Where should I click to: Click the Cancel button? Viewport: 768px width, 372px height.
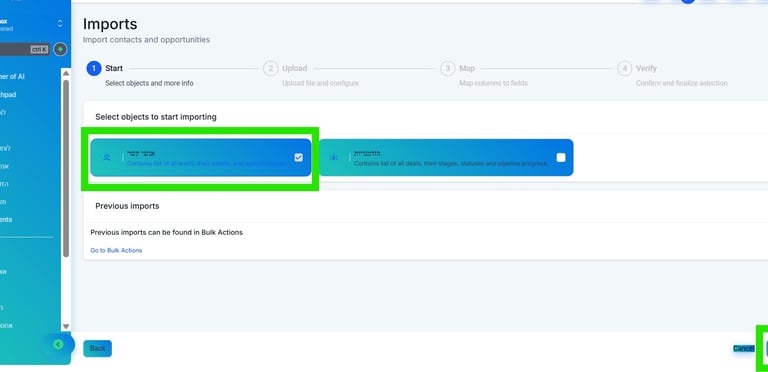pos(744,349)
